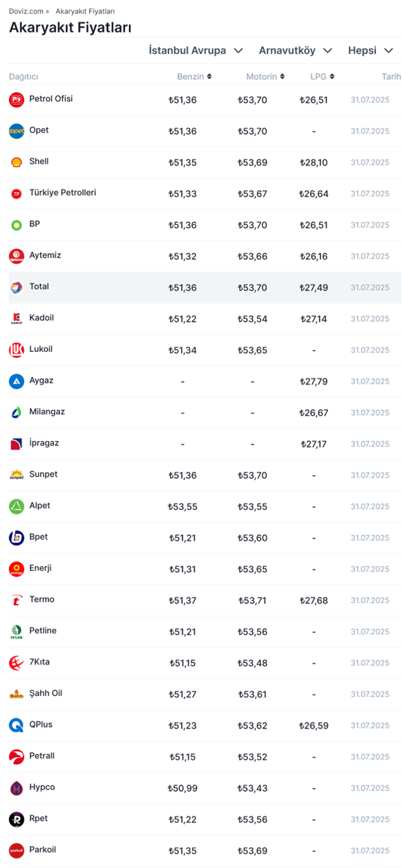Screen dimensions: 402x868
Task: Click the Hypco logo icon
Action: [x=16, y=788]
